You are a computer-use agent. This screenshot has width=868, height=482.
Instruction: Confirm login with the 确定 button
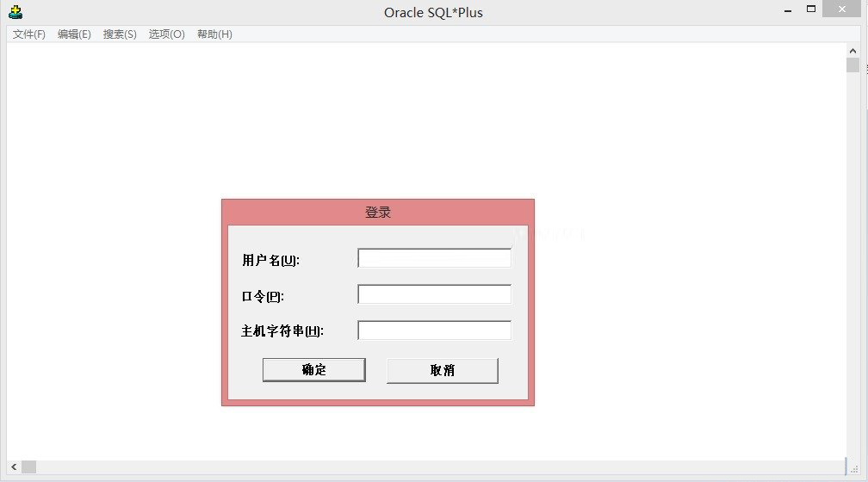coord(313,369)
